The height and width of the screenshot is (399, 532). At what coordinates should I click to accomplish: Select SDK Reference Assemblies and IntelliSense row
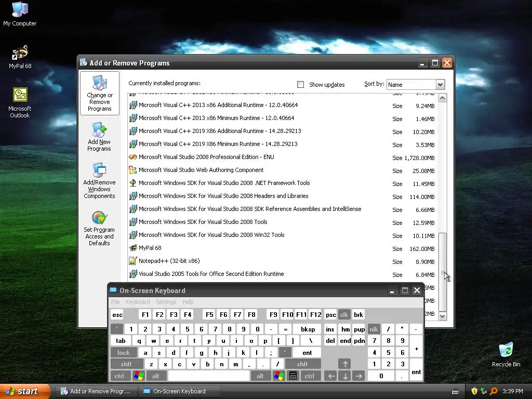tap(283, 209)
